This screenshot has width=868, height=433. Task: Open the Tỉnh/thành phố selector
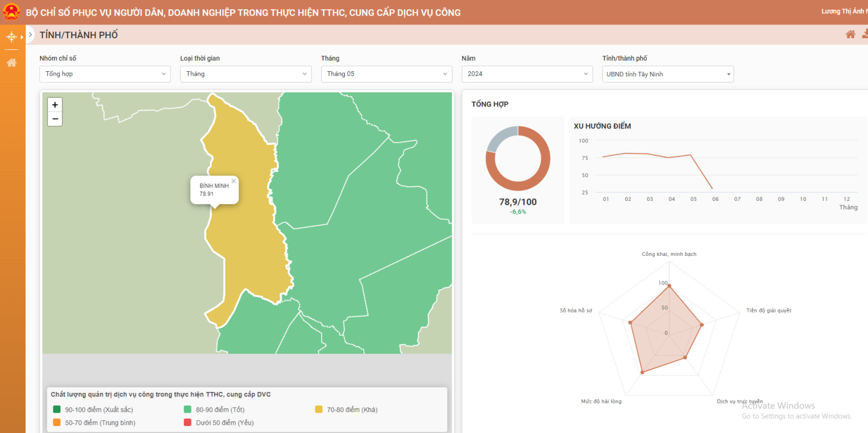pyautogui.click(x=668, y=74)
